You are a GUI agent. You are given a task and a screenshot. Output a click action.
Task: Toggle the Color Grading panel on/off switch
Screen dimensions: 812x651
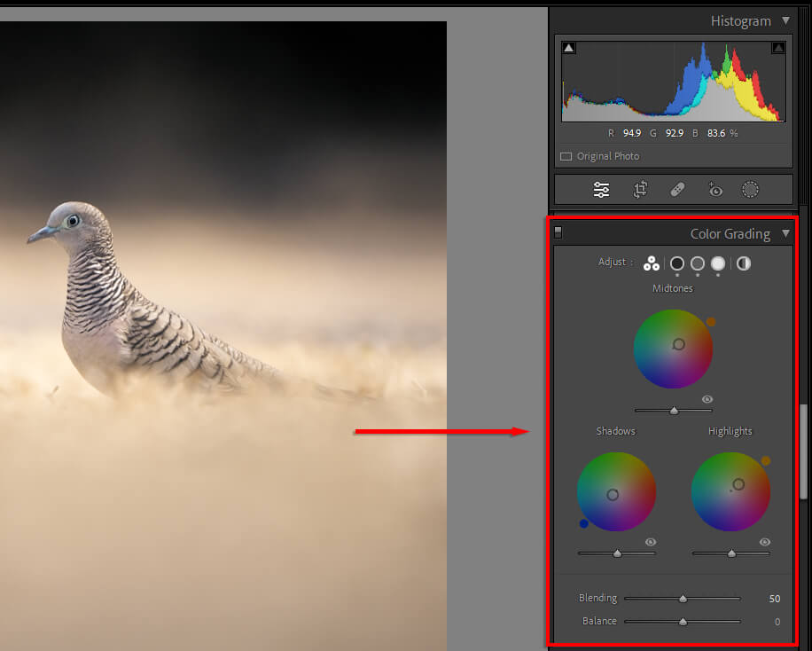click(558, 234)
